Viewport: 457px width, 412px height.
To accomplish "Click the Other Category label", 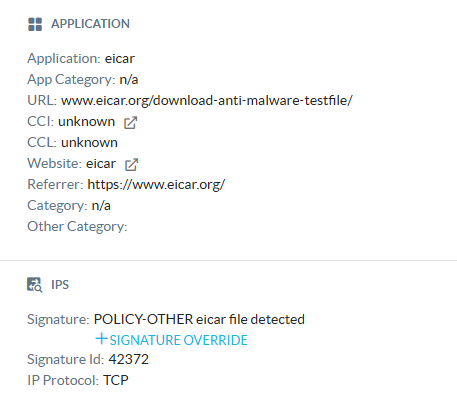I will (77, 227).
